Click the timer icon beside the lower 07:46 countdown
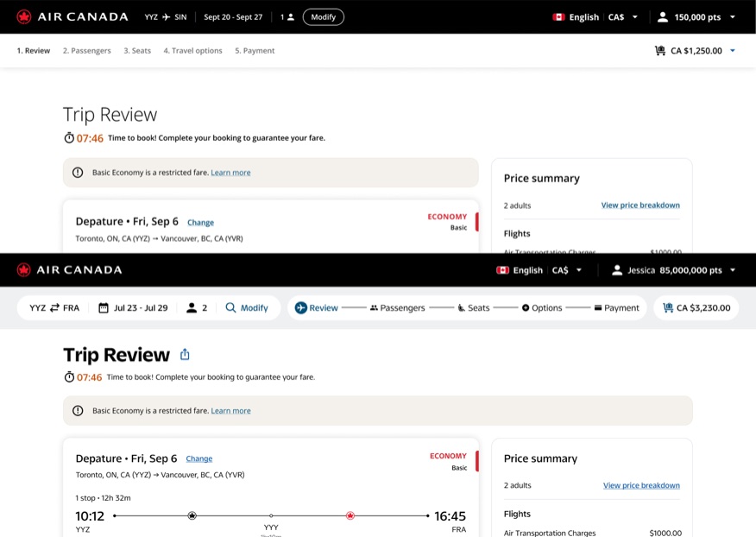This screenshot has width=756, height=537. (69, 376)
